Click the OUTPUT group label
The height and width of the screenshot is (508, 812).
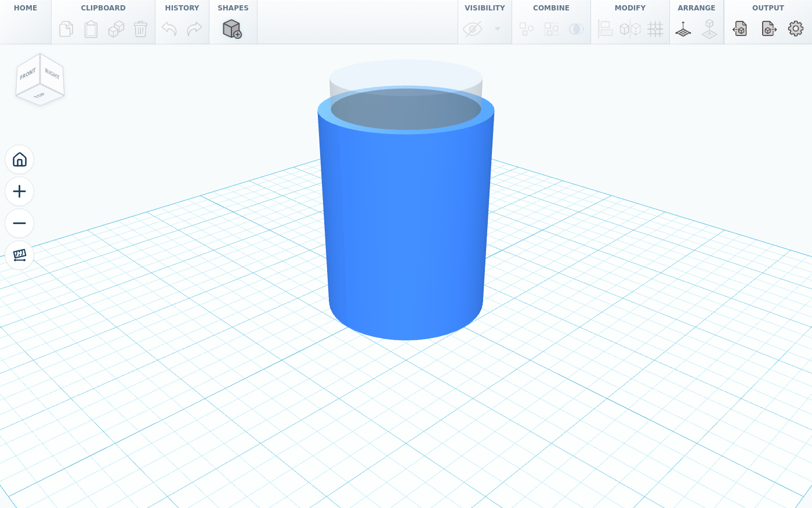[x=768, y=8]
